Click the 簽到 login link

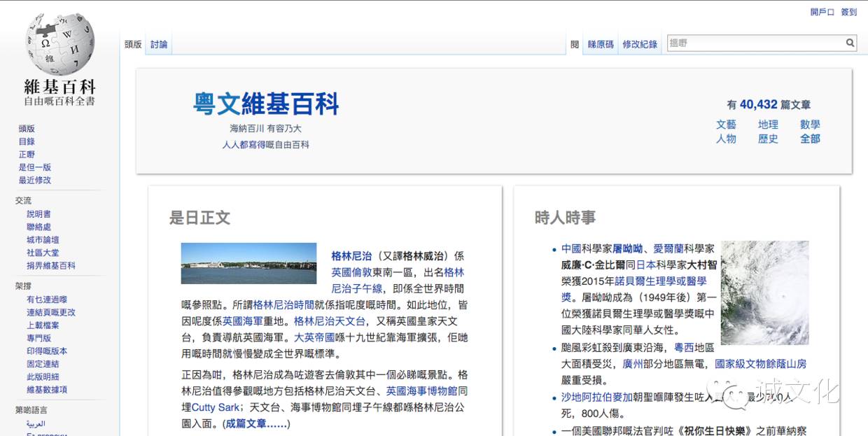[x=849, y=12]
